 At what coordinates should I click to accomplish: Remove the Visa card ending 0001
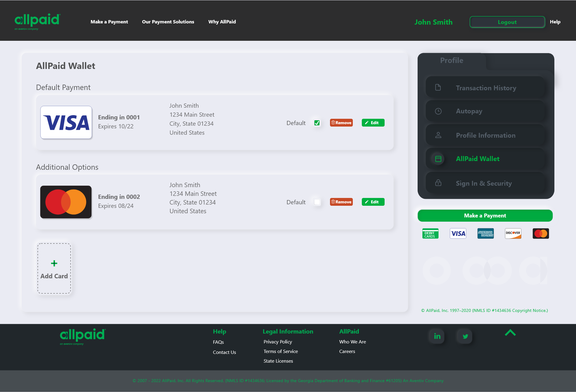(x=341, y=123)
